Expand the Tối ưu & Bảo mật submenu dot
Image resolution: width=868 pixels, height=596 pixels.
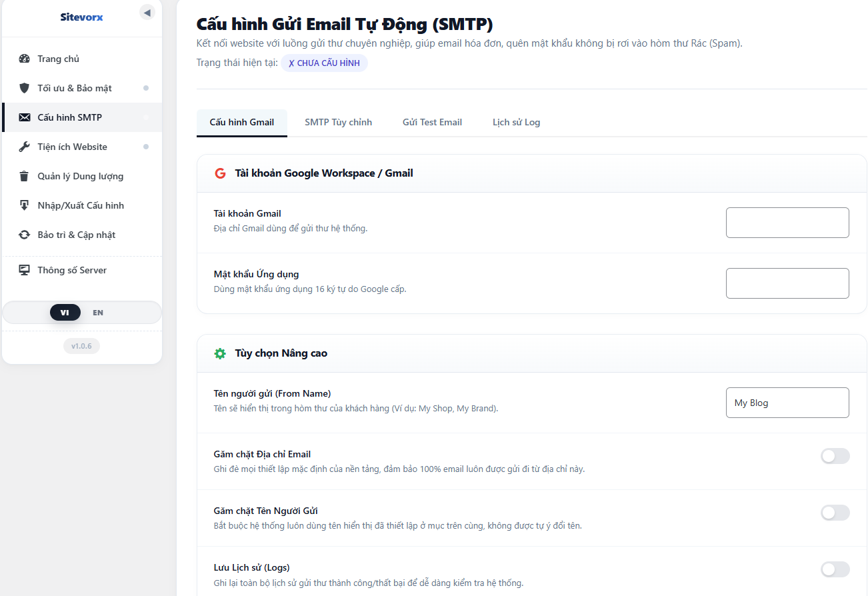146,88
